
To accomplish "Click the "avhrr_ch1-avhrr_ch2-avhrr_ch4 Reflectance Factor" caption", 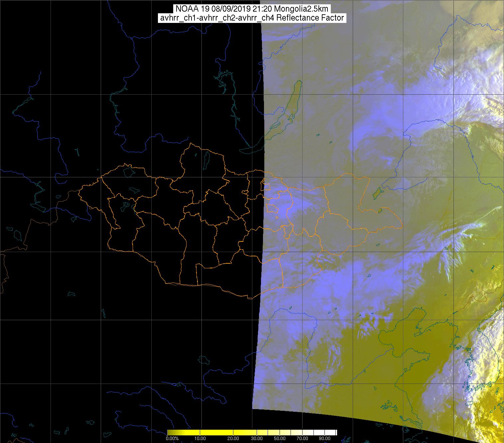I will tap(252, 18).
